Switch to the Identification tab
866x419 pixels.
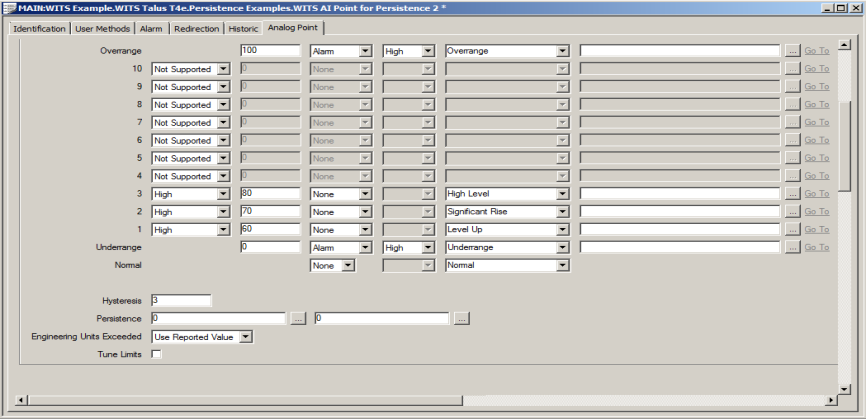pos(39,29)
